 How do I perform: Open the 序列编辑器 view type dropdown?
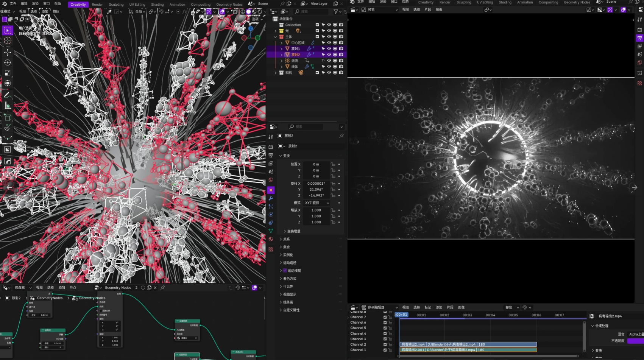click(379, 307)
